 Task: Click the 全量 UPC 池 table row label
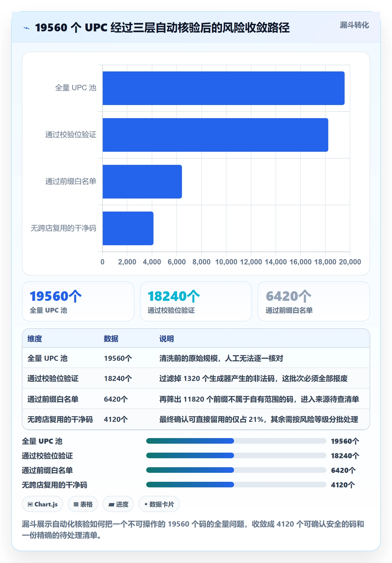pos(48,358)
